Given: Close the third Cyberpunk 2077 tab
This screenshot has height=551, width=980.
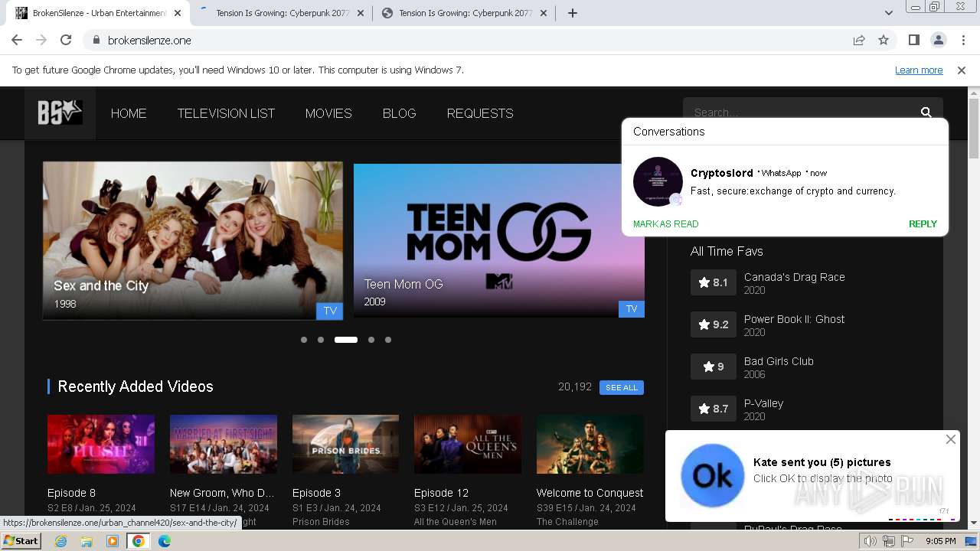Looking at the screenshot, I should pyautogui.click(x=543, y=13).
